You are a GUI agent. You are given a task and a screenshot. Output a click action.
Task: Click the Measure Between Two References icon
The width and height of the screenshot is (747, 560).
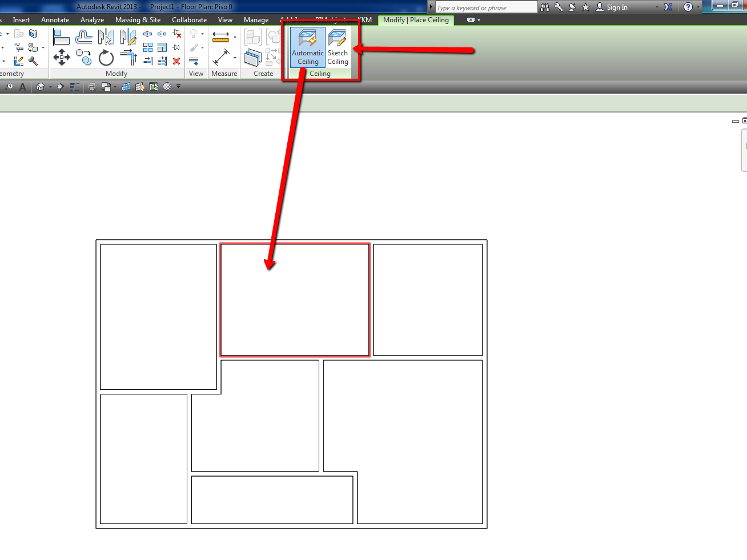[221, 58]
